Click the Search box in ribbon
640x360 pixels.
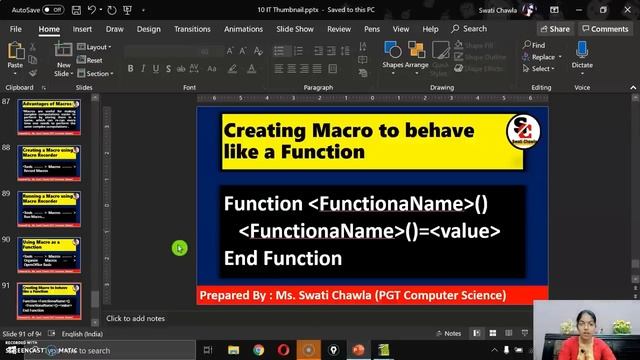[469, 29]
